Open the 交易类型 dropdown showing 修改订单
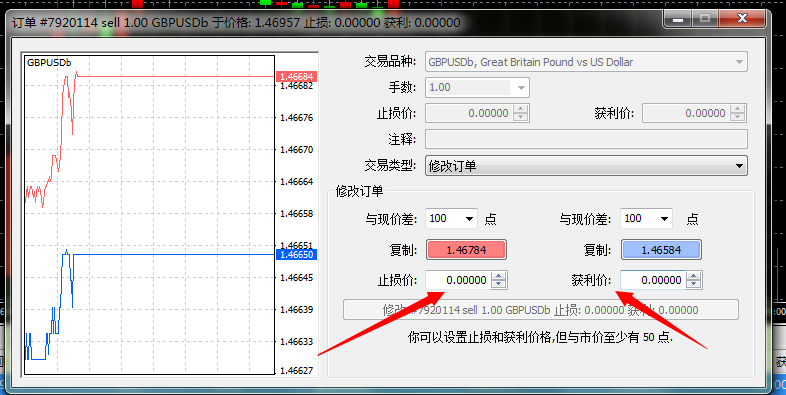 tap(586, 166)
